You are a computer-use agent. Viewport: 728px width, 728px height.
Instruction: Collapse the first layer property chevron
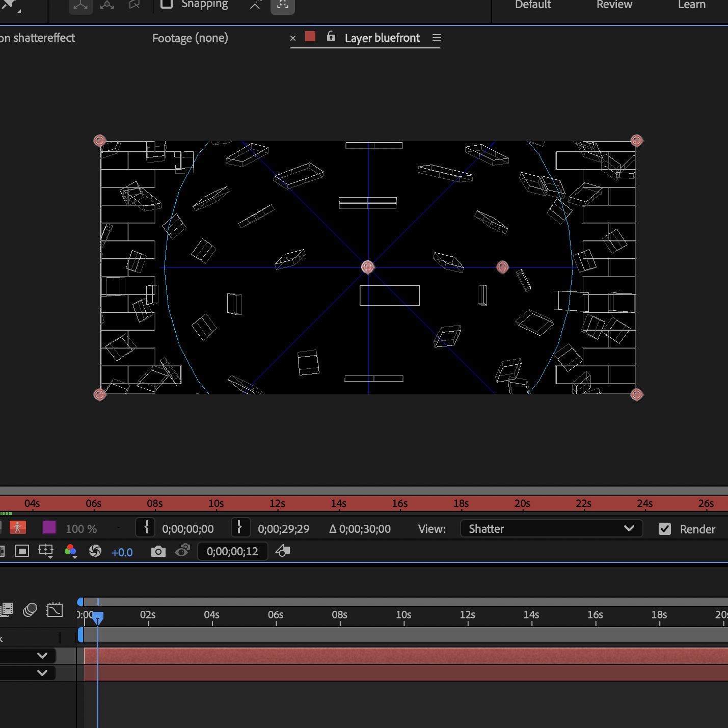[x=42, y=655]
